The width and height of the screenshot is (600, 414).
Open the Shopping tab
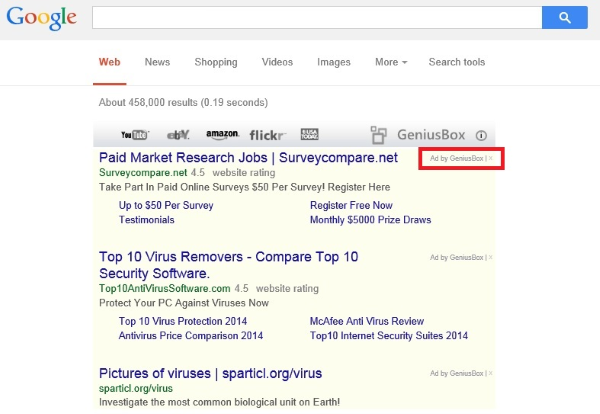click(216, 62)
